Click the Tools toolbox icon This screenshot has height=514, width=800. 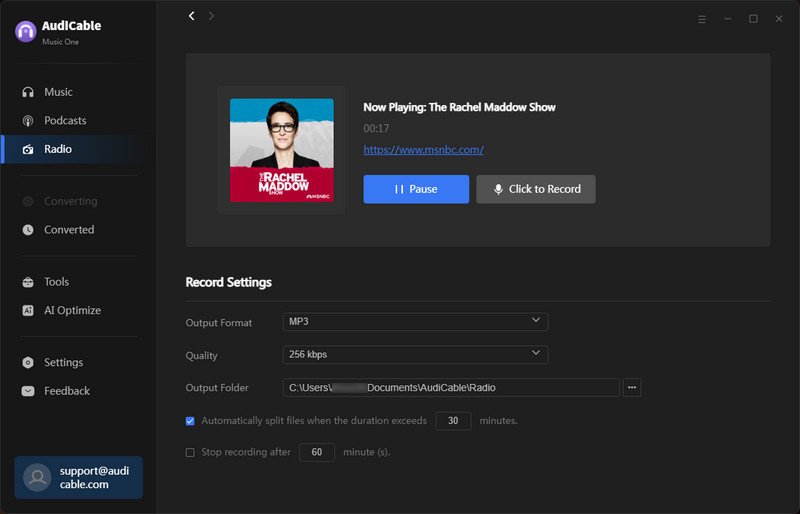click(x=28, y=282)
